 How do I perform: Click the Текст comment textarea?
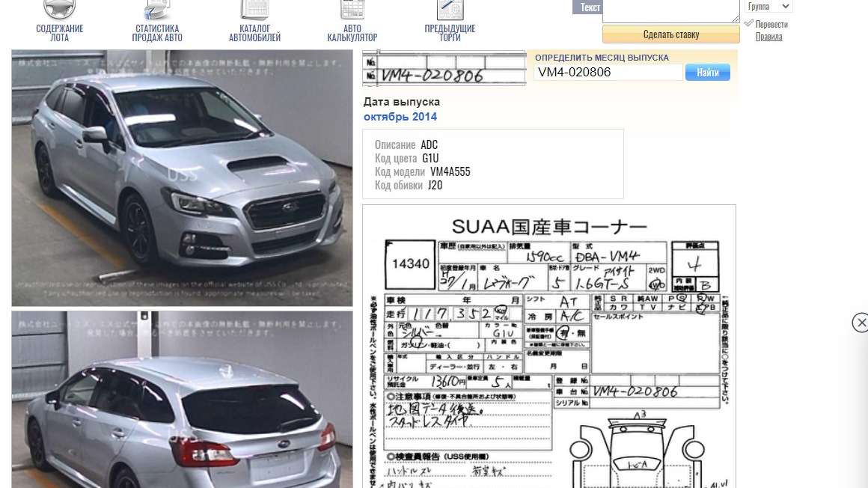point(671,11)
